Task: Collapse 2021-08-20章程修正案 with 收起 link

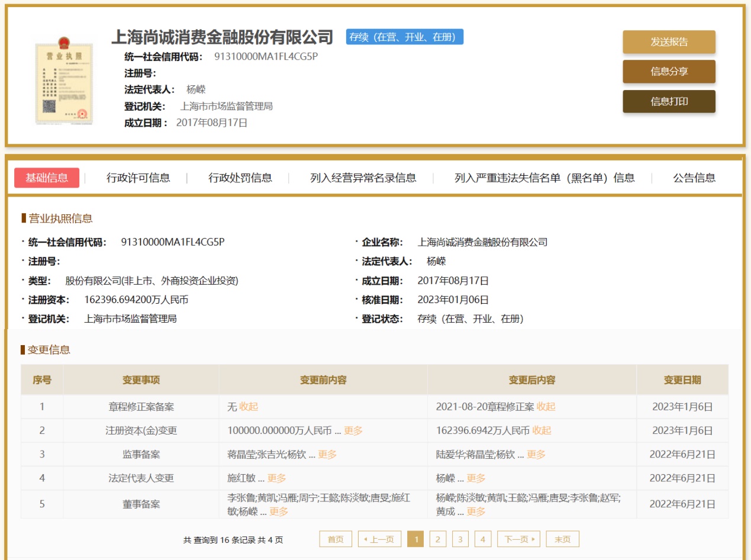Action: pos(546,407)
